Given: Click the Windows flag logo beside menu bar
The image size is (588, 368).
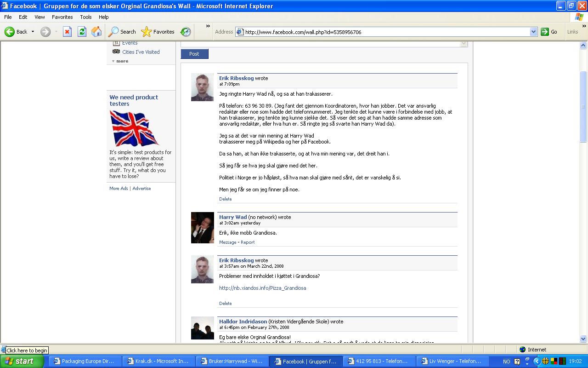Looking at the screenshot, I should 579,17.
